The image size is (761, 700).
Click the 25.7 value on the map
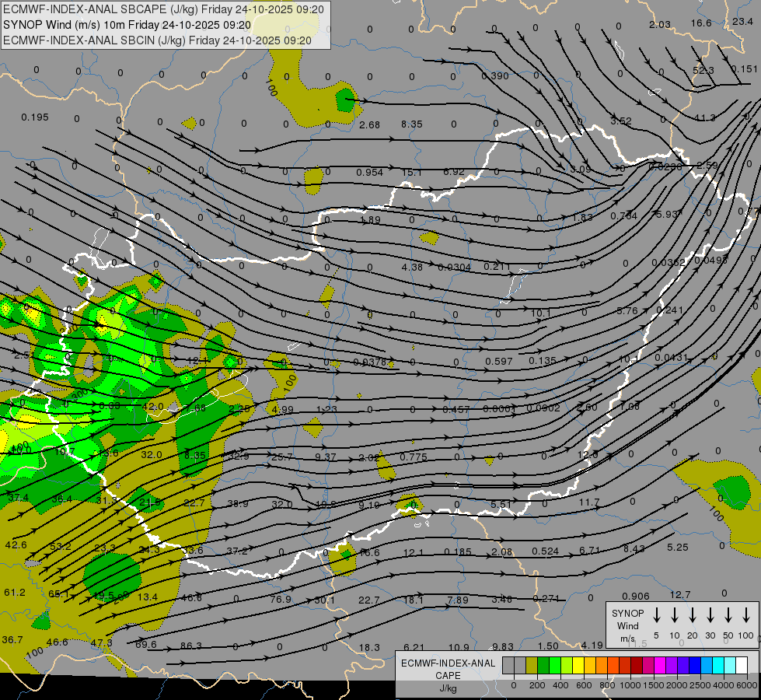(282, 457)
